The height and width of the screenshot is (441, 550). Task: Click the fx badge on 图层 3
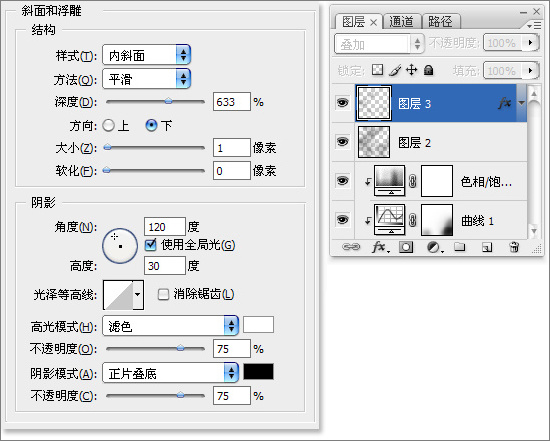[504, 103]
